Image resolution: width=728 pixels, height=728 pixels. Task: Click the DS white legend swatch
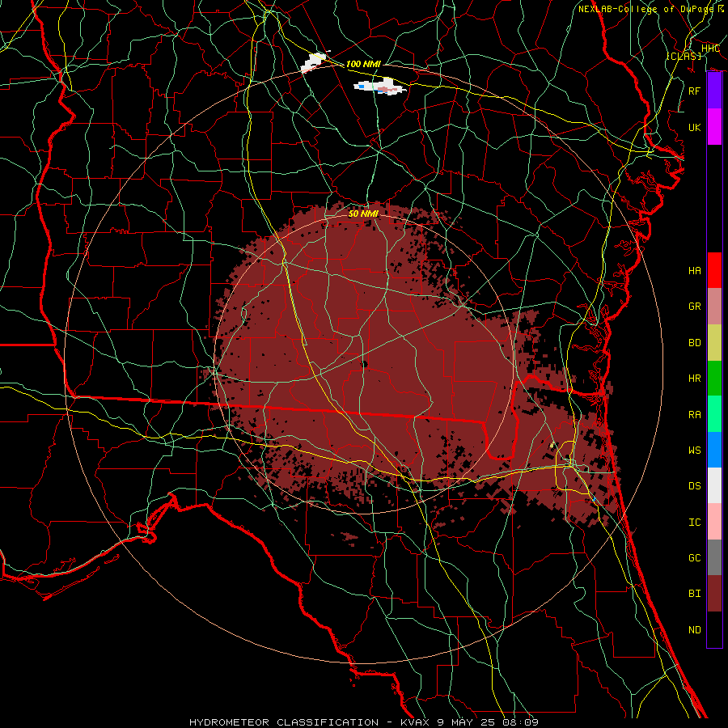pos(714,485)
